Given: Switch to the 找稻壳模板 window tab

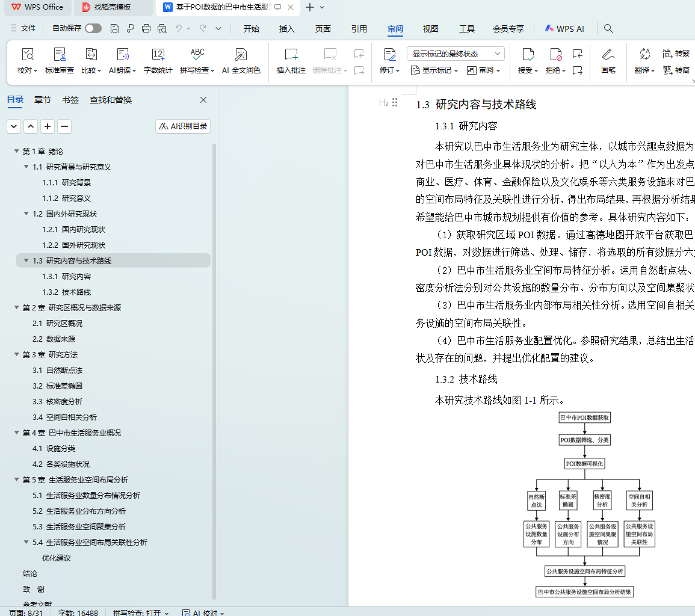Looking at the screenshot, I should tap(113, 7).
